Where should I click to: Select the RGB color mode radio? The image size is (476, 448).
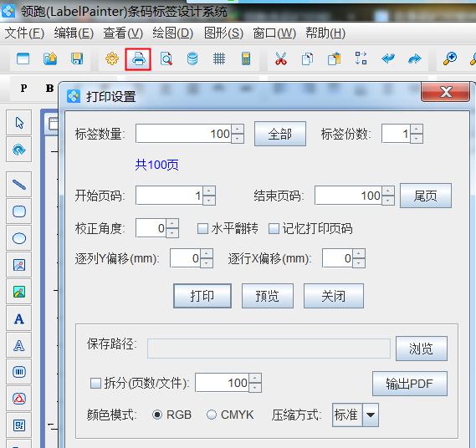157,415
